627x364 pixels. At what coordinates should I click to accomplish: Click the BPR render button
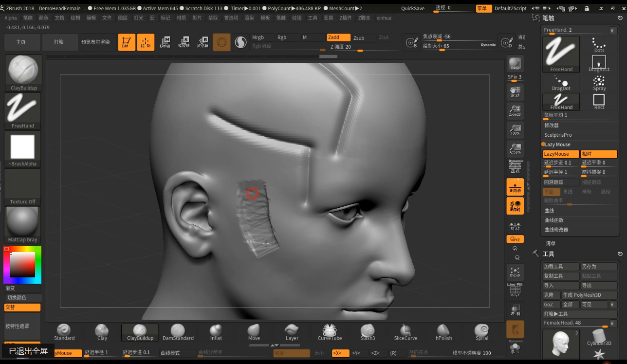[515, 64]
